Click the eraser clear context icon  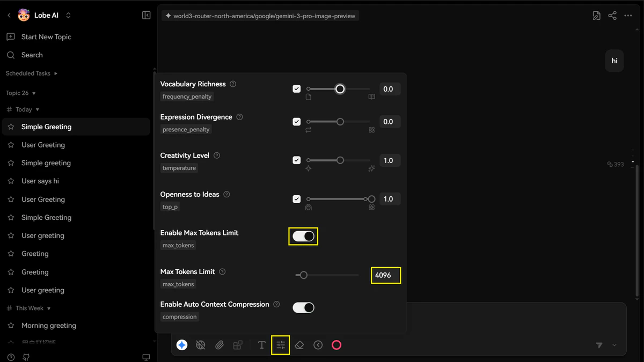299,345
